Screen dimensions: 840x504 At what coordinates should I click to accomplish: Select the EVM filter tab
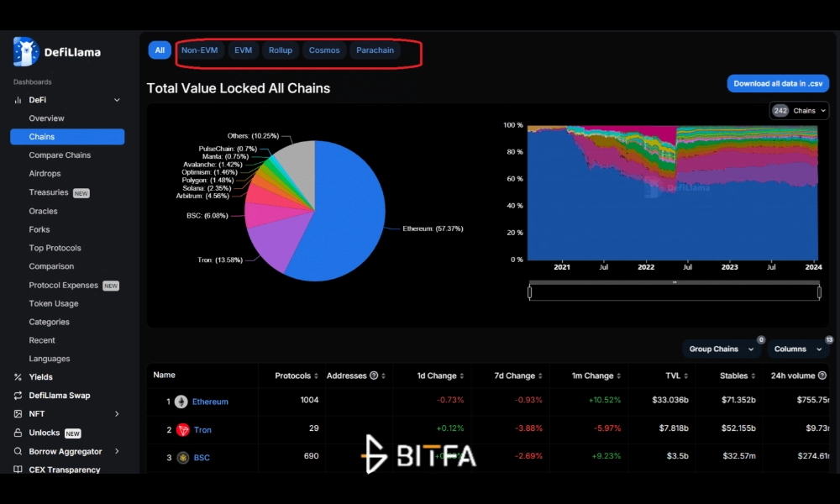point(244,50)
